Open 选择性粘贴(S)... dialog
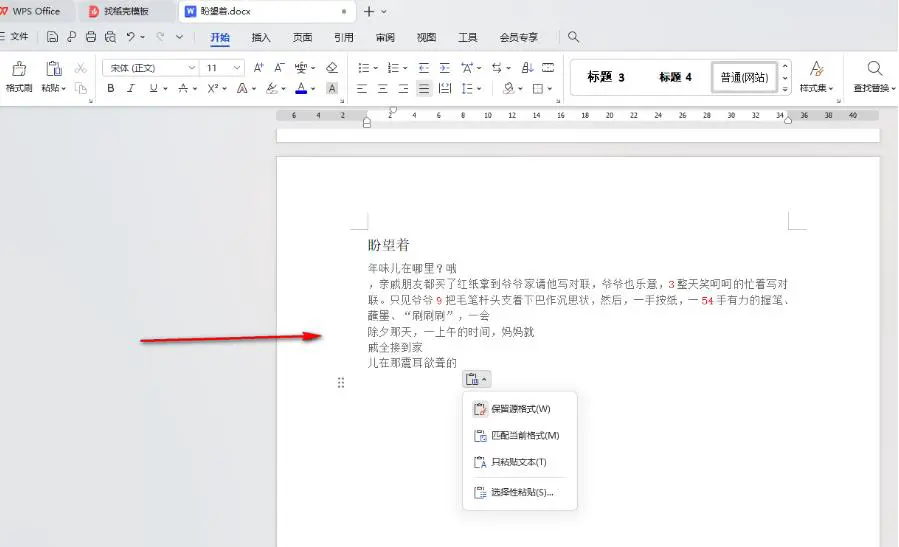This screenshot has width=899, height=547. click(x=519, y=492)
